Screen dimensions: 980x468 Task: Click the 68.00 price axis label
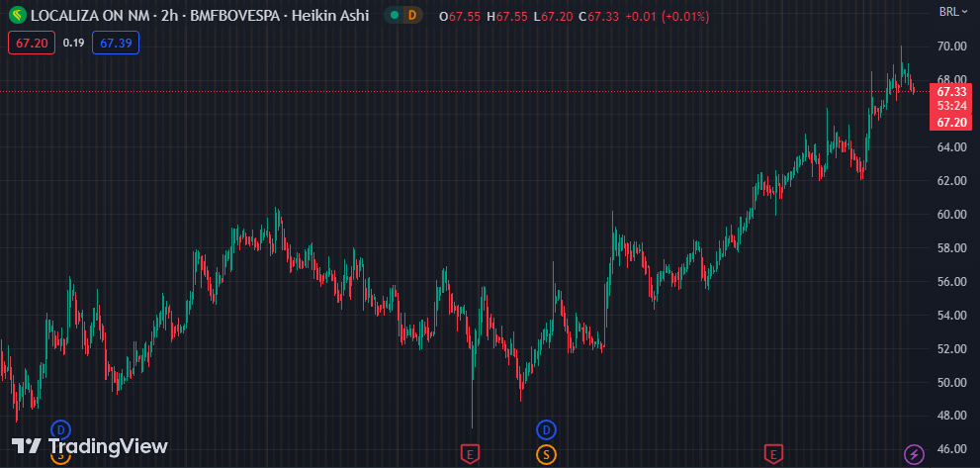click(x=952, y=79)
